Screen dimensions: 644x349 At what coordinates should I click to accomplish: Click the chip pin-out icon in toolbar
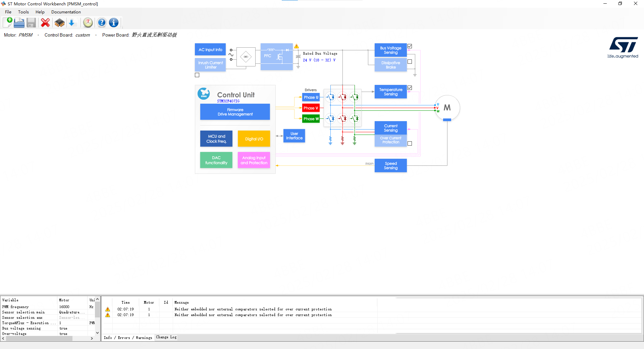click(x=59, y=22)
